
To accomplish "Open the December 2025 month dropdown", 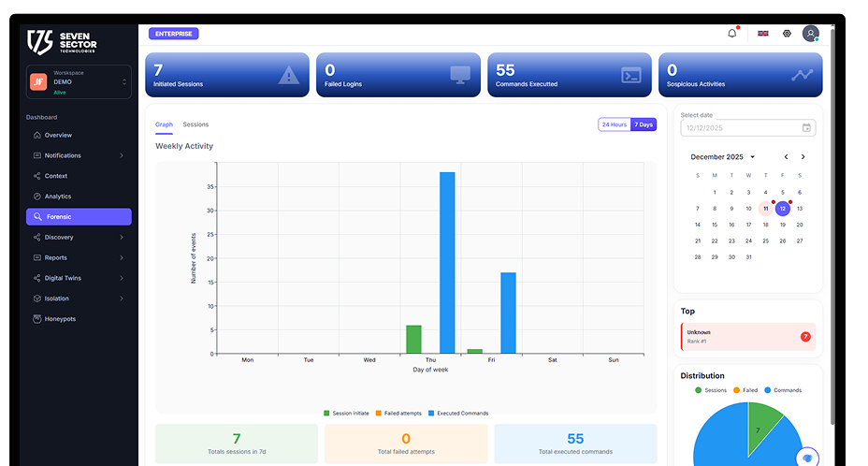I will tap(723, 157).
